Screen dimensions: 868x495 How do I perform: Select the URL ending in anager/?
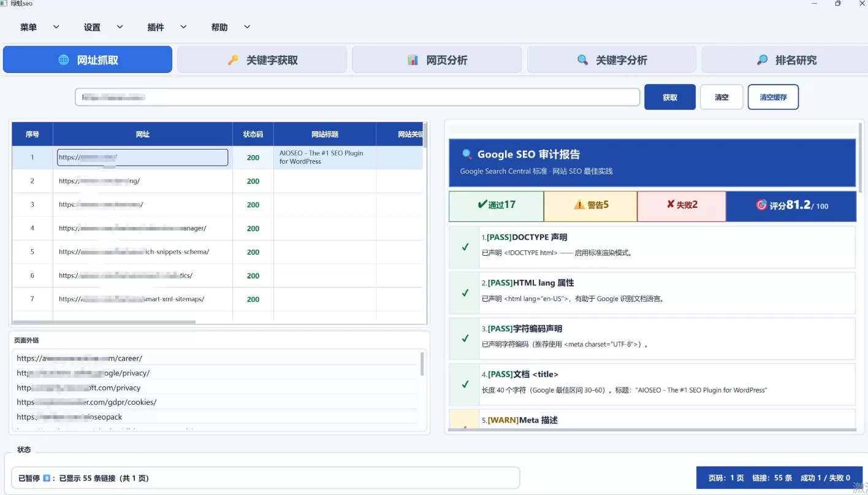132,228
